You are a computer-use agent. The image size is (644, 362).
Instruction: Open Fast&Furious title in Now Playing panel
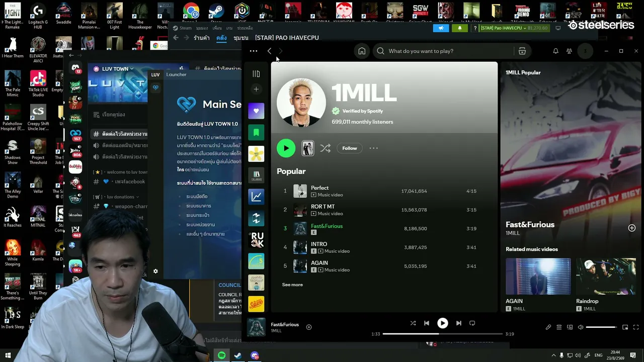[x=530, y=225]
